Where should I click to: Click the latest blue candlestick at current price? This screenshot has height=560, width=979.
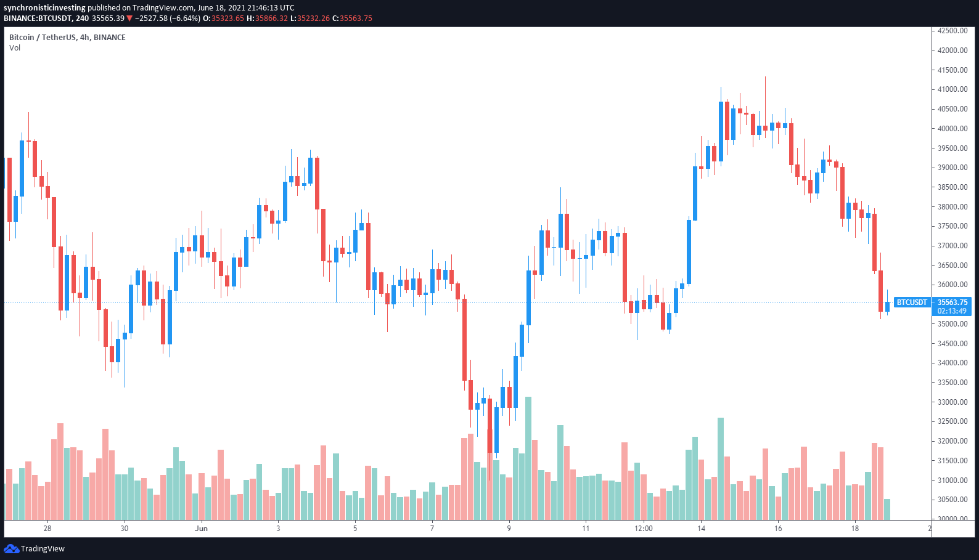(x=887, y=306)
